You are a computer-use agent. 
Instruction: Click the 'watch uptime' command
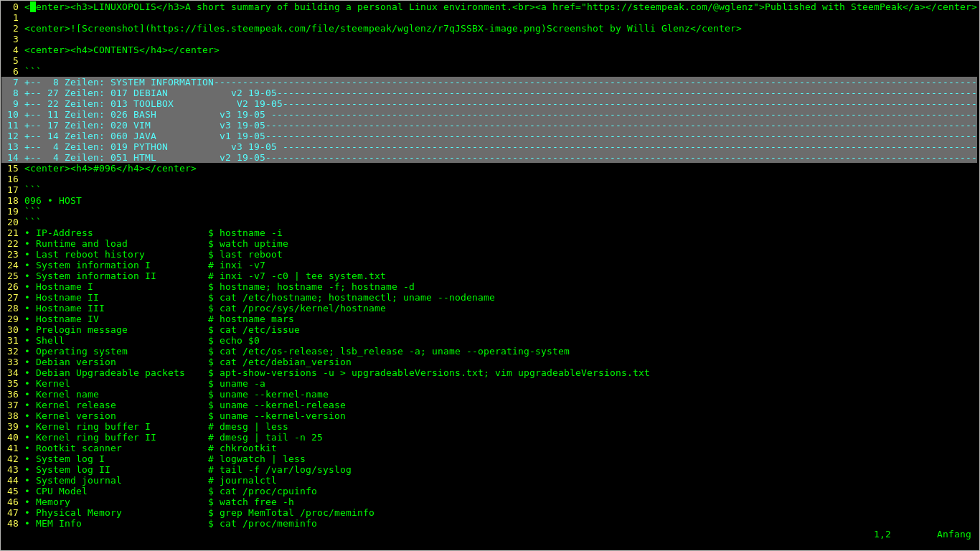click(254, 244)
